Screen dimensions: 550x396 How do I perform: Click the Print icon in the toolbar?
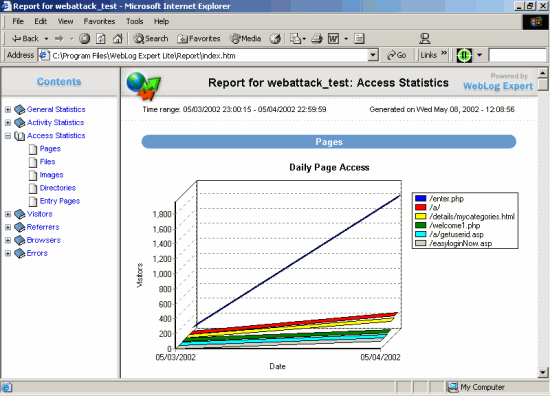click(317, 39)
